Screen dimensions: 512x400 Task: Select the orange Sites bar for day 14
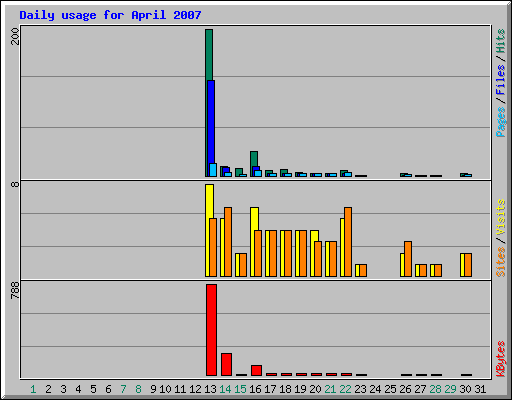click(228, 242)
